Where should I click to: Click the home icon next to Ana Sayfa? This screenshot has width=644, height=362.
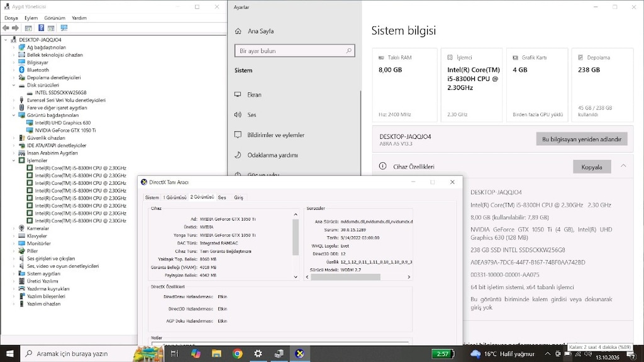click(238, 31)
